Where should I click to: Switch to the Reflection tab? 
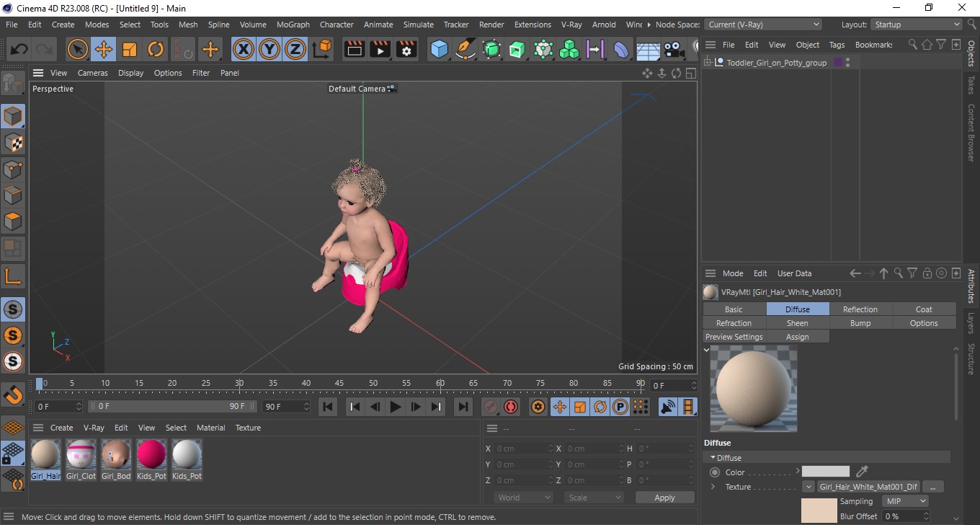(x=860, y=309)
